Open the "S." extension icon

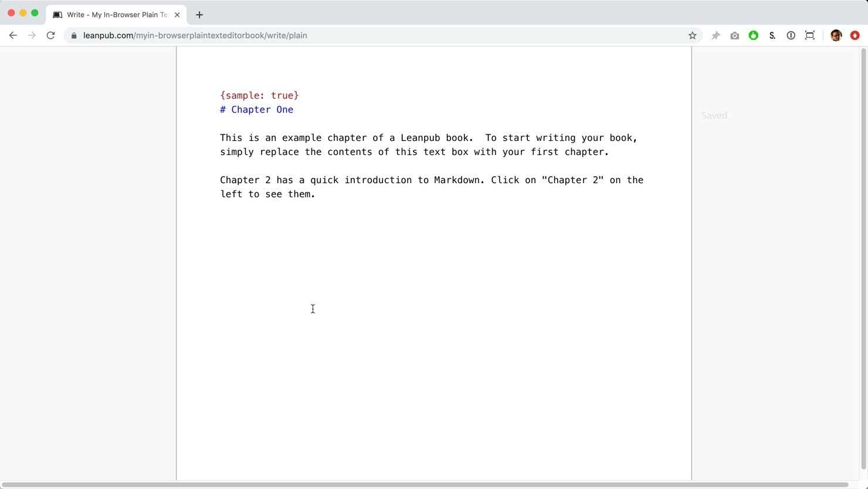tap(772, 36)
